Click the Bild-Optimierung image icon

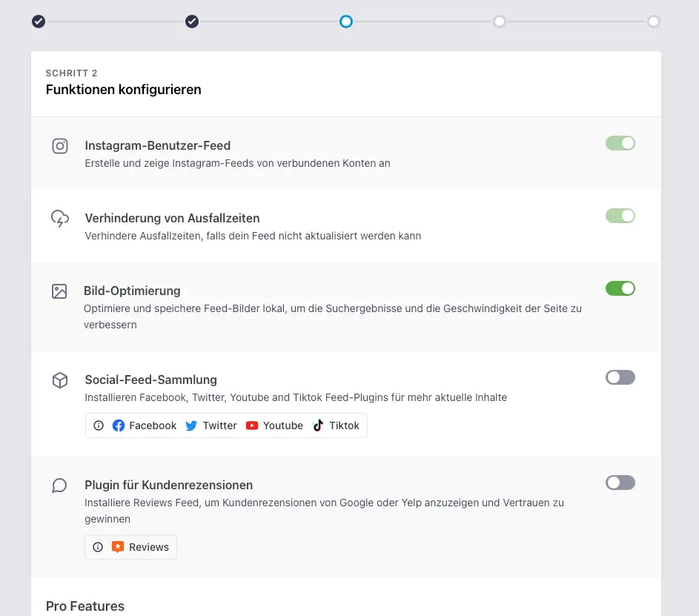[x=59, y=291]
